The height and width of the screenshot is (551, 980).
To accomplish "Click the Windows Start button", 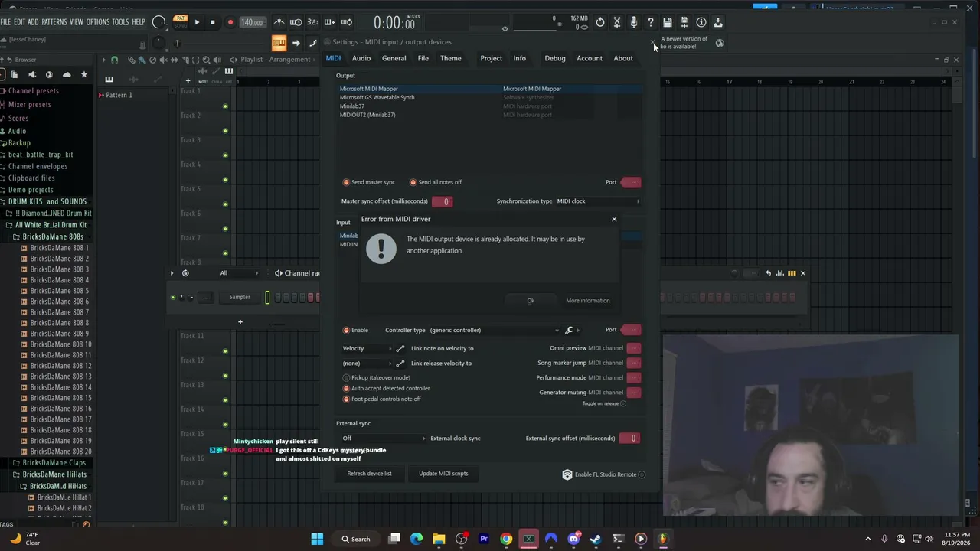I will 317,539.
